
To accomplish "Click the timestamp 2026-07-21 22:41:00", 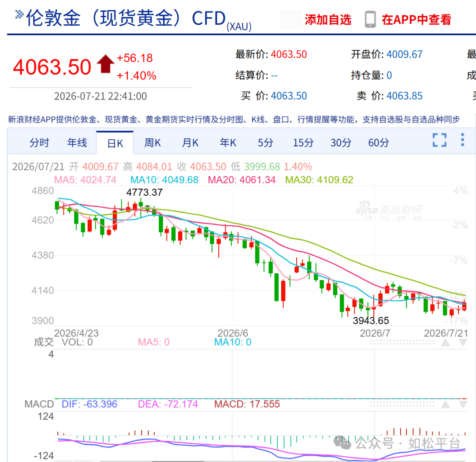I will pos(100,96).
